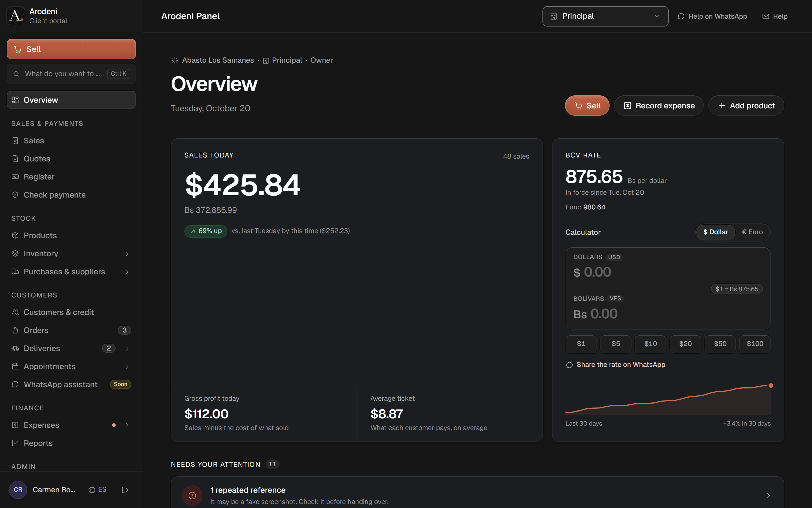Image resolution: width=812 pixels, height=508 pixels.
Task: Expand Purchases & suppliers chevron
Action: [x=127, y=272]
